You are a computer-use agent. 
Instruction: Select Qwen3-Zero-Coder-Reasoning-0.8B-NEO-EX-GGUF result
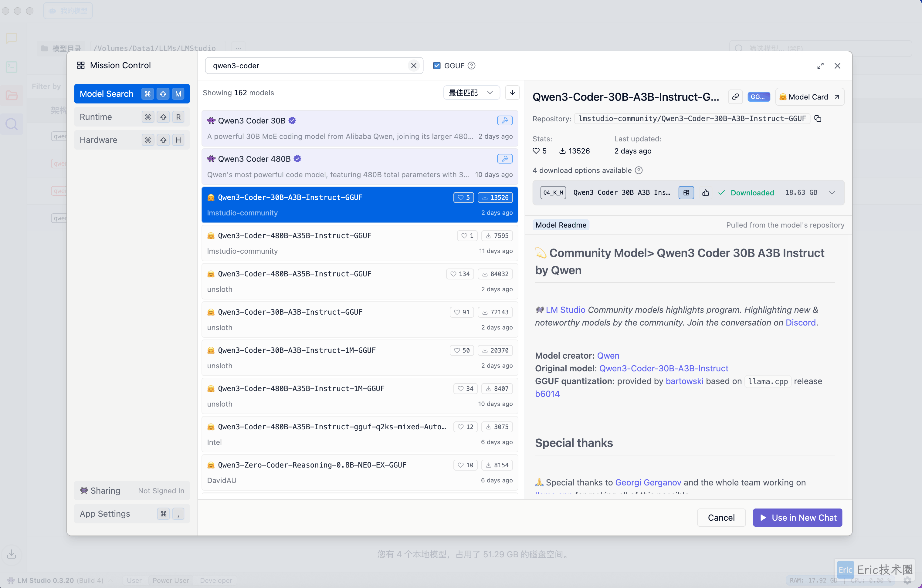pyautogui.click(x=360, y=472)
